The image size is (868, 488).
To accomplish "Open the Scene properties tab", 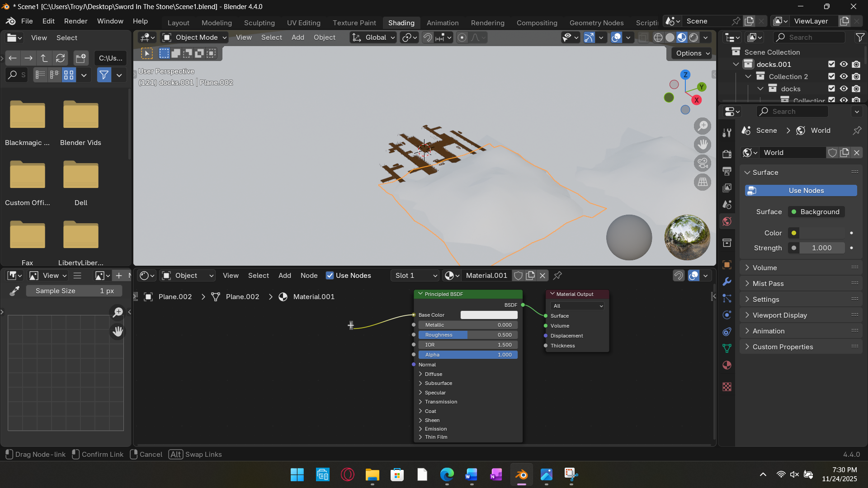I will (x=727, y=205).
